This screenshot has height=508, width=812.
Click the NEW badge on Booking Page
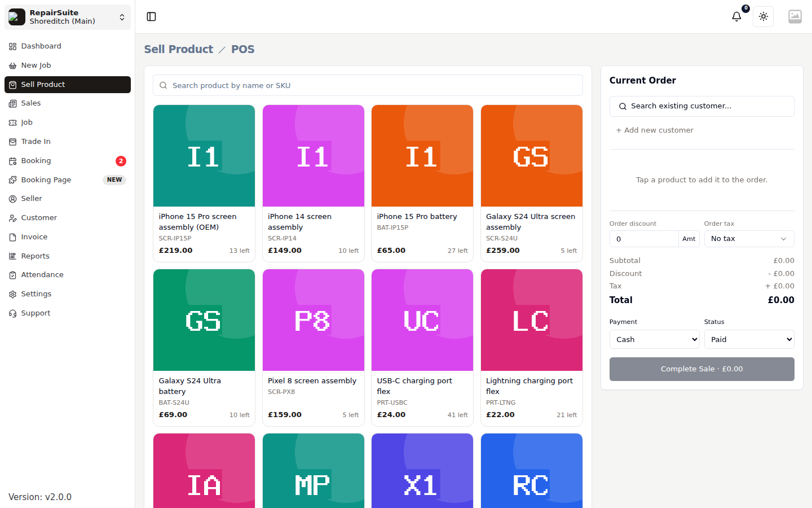(x=114, y=180)
